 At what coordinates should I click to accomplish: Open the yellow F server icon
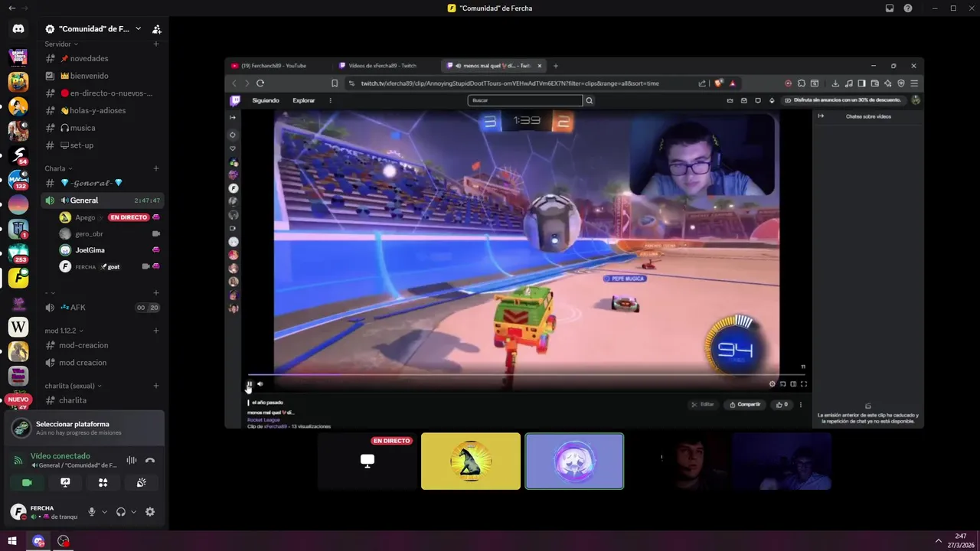18,278
